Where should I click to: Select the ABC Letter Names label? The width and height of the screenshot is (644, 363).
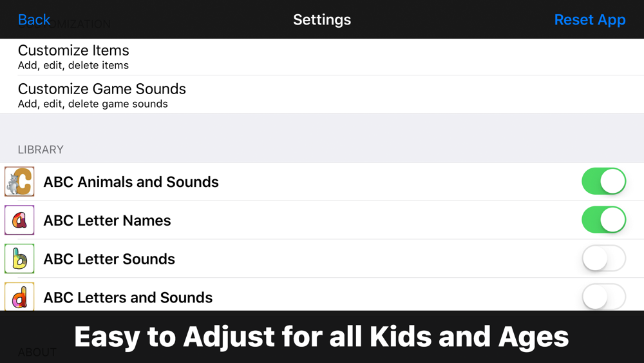point(107,221)
